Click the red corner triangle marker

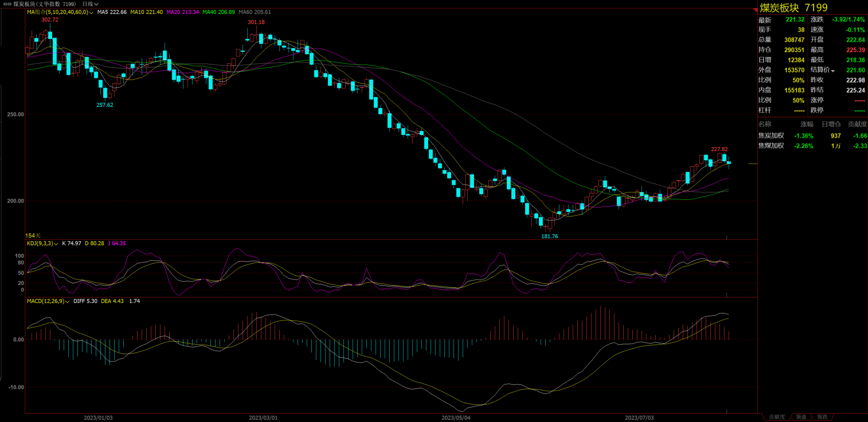tap(756, 10)
